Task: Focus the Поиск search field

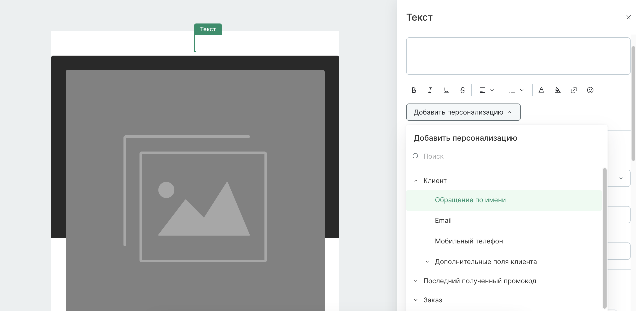Action: (x=507, y=156)
